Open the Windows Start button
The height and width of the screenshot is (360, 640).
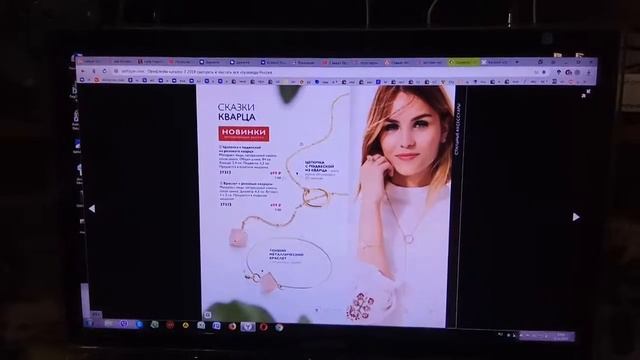tap(90, 323)
